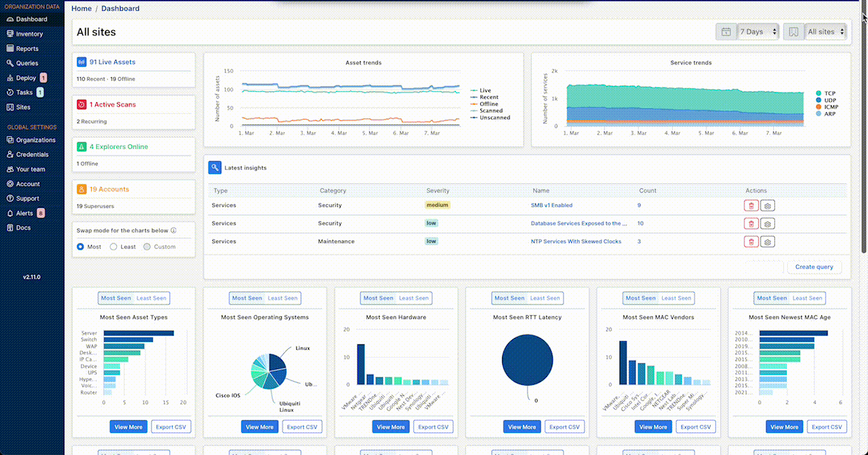
Task: Click the Create query button
Action: click(814, 267)
